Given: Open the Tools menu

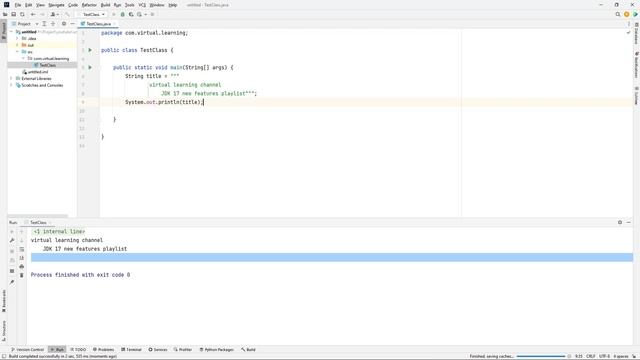Looking at the screenshot, I should 129,5.
